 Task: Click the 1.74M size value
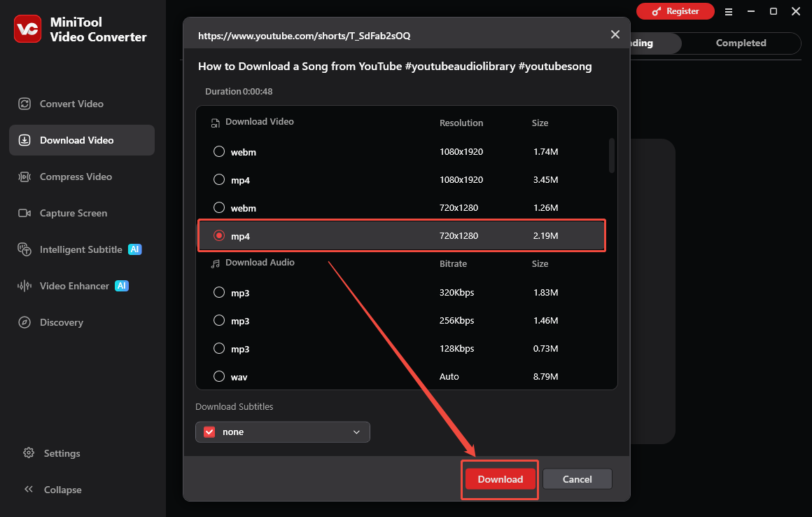pyautogui.click(x=545, y=152)
